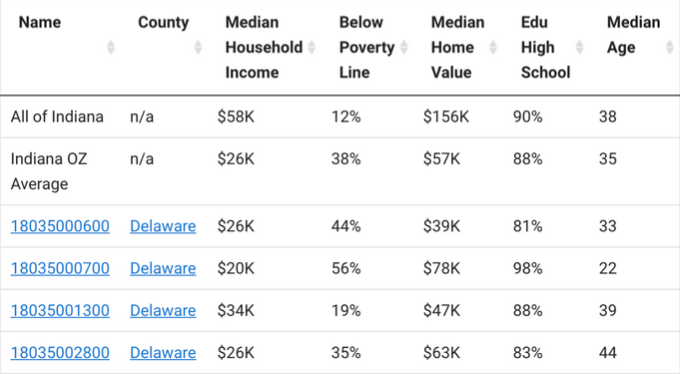Image resolution: width=680 pixels, height=374 pixels.
Task: Open tract 18035000700 link
Action: point(60,268)
